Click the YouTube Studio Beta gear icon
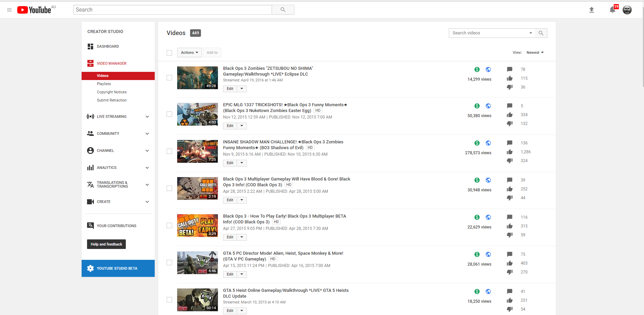 point(90,268)
